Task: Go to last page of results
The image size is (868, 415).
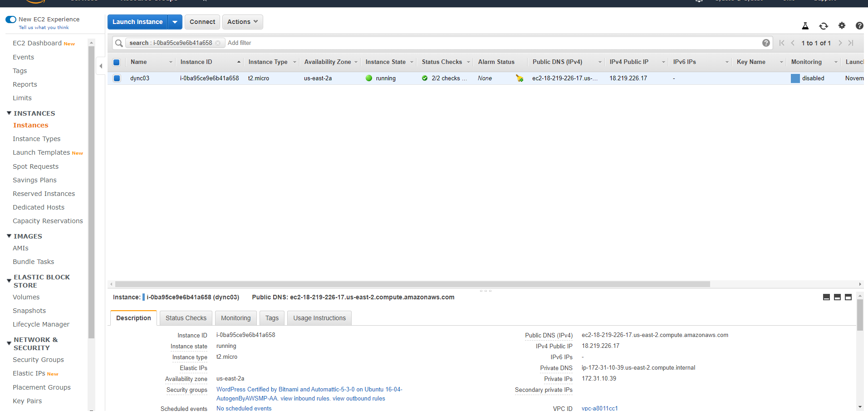Action: (851, 43)
